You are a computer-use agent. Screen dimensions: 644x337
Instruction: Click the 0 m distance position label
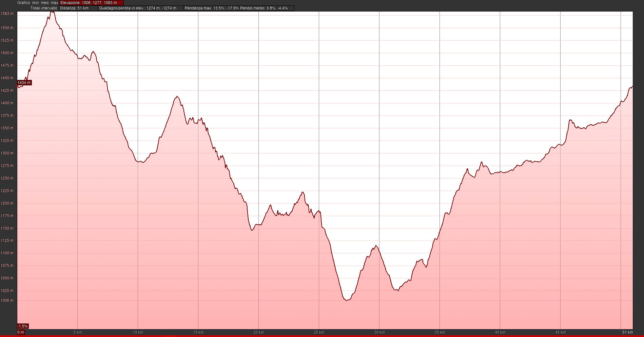(21, 332)
